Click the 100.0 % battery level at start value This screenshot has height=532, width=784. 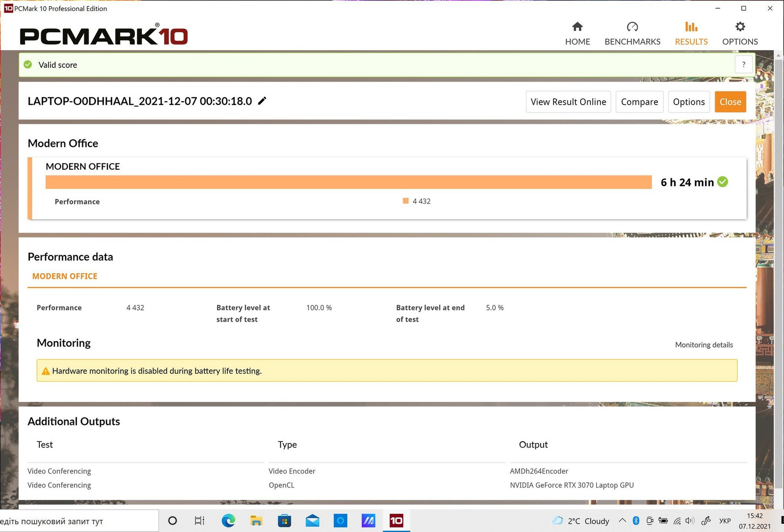coord(319,308)
